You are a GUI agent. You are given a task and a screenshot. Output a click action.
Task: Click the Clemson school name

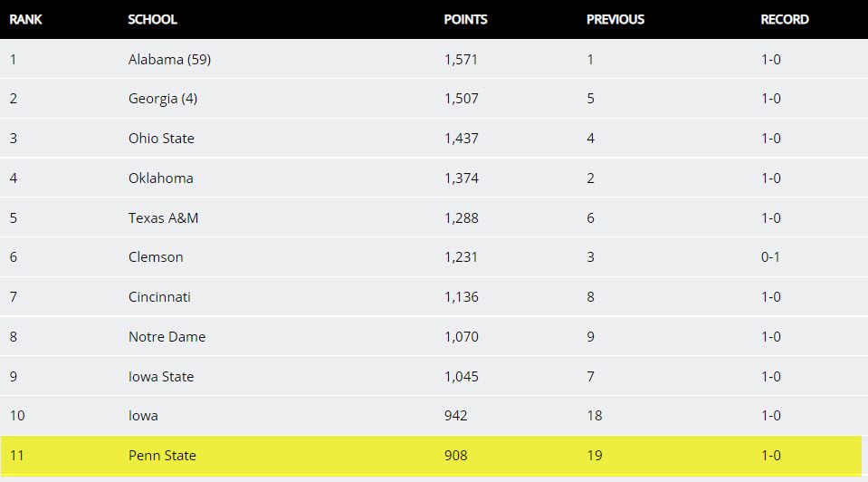tap(156, 257)
